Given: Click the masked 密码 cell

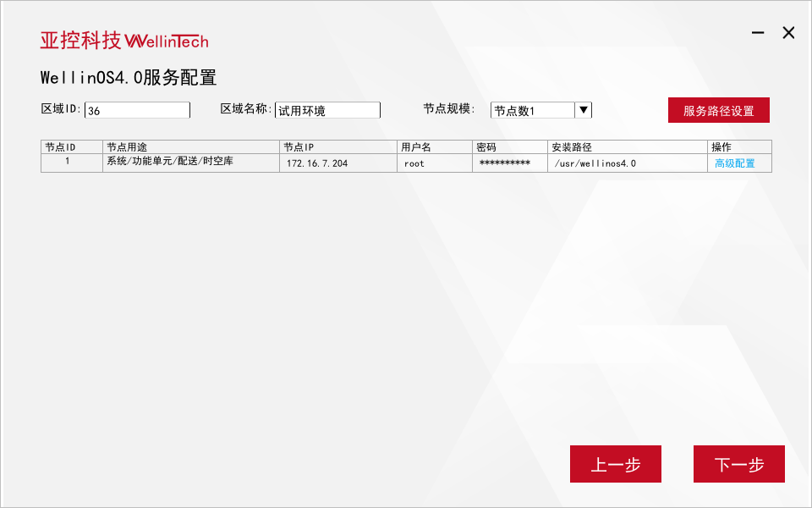Looking at the screenshot, I should pos(509,163).
